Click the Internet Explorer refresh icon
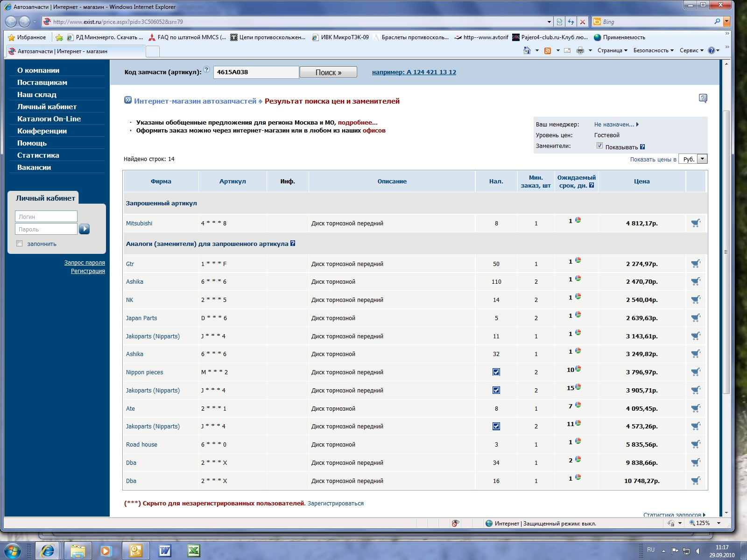Image resolution: width=747 pixels, height=560 pixels. (571, 22)
